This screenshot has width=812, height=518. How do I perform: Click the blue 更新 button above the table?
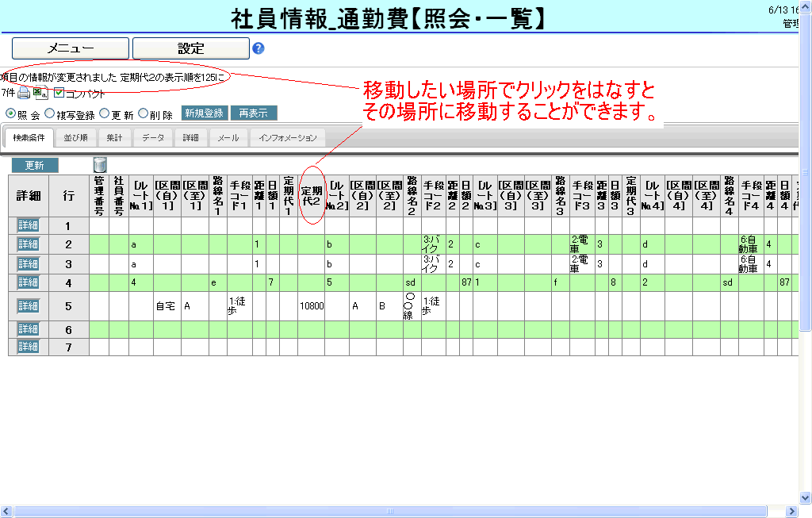click(34, 165)
